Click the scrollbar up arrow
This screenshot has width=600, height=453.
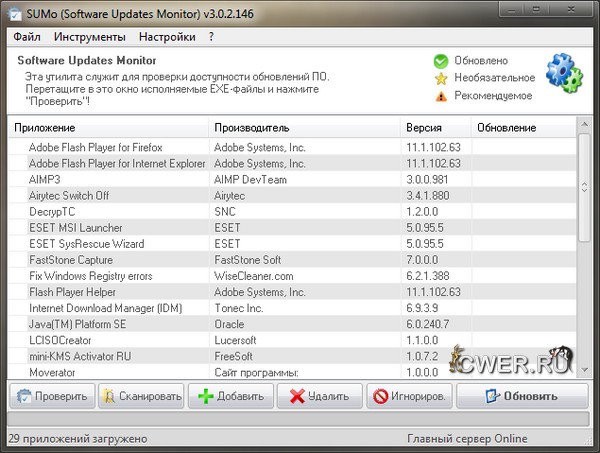pos(584,124)
